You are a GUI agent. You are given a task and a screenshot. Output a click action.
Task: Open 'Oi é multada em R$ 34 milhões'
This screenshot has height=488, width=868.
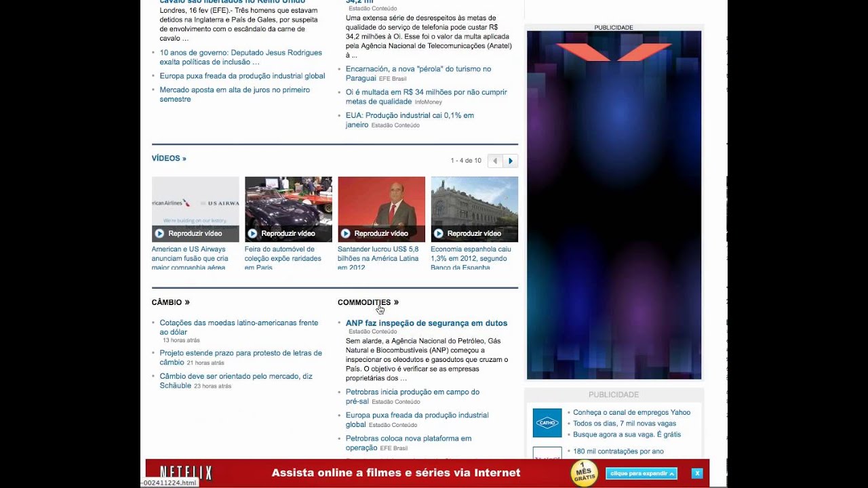[426, 96]
